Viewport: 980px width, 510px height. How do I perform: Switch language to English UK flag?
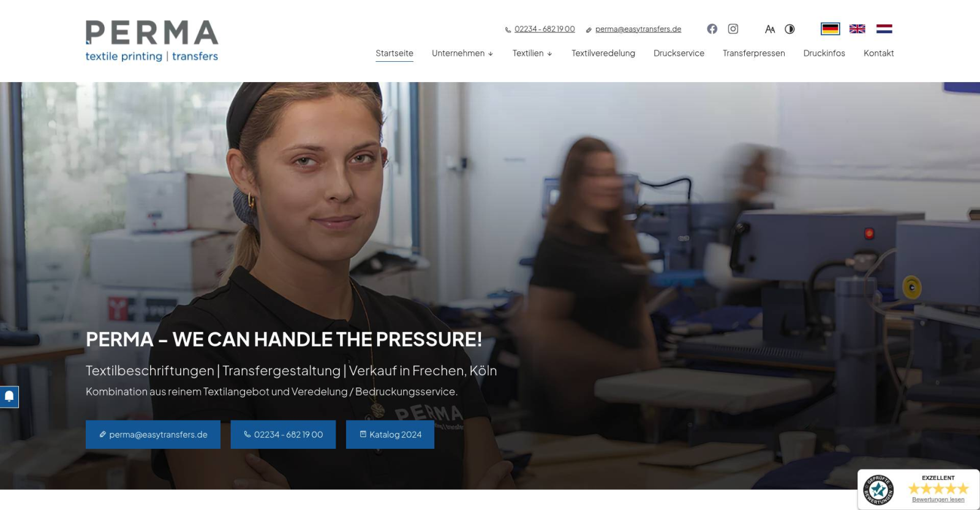point(858,29)
